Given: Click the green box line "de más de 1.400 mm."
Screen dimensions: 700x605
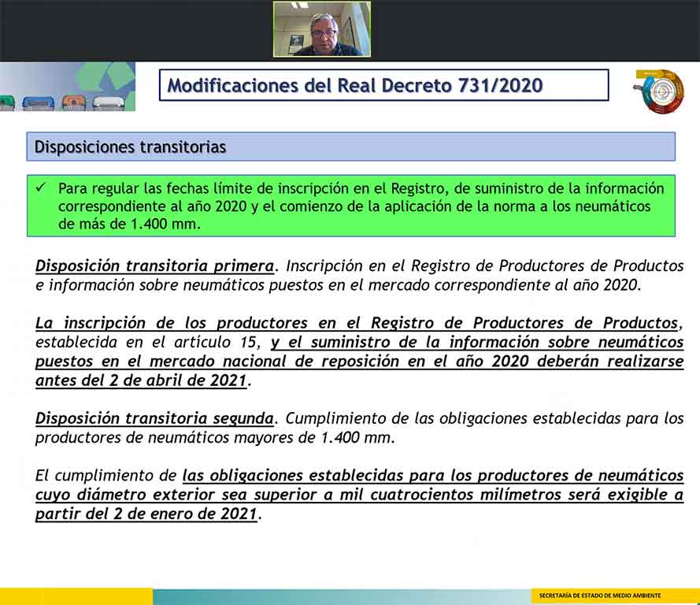Looking at the screenshot, I should 129,224.
